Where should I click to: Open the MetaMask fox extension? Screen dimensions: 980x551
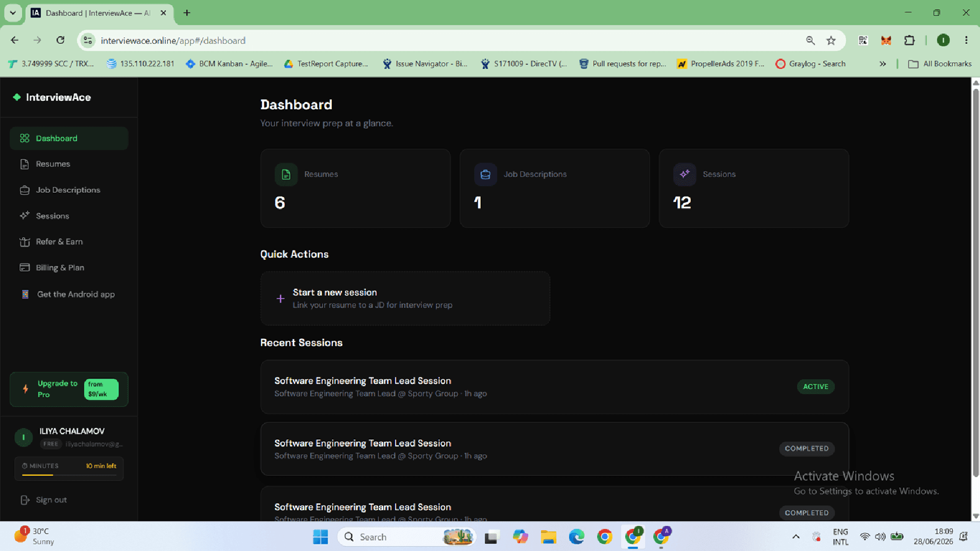coord(886,40)
